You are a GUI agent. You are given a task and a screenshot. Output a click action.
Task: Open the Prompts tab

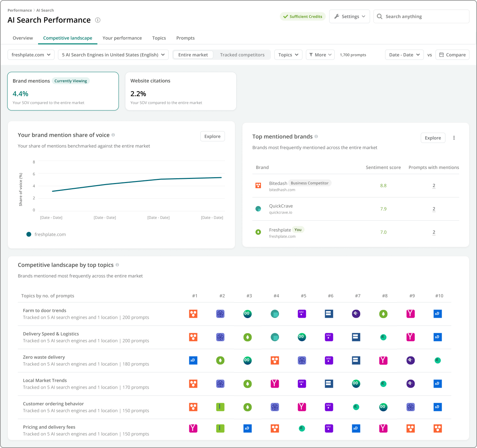[185, 38]
